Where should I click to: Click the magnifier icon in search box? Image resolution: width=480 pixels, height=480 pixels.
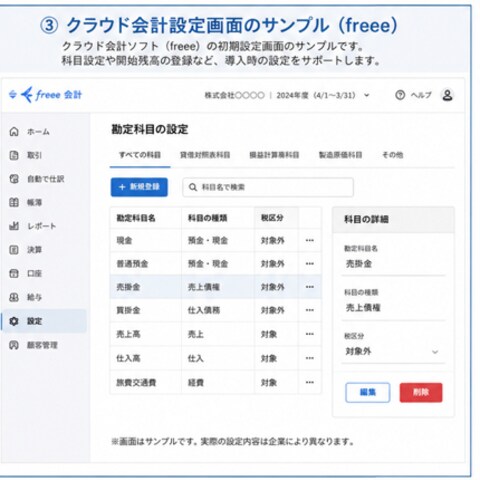click(x=193, y=187)
